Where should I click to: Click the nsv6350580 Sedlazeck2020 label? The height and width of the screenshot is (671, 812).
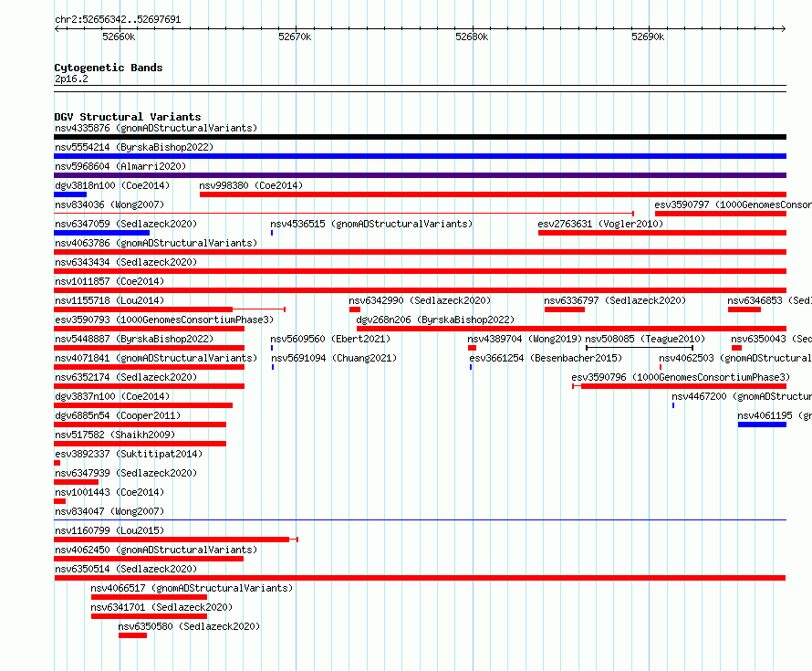(x=189, y=626)
